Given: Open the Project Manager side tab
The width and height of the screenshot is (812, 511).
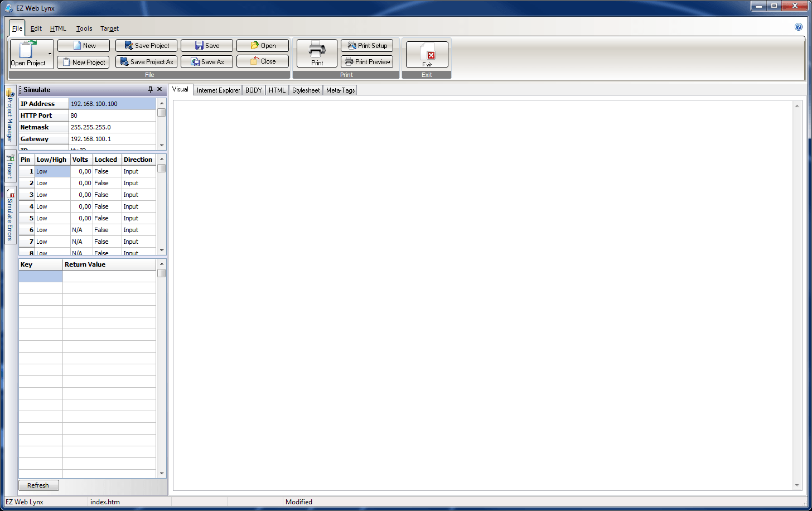Looking at the screenshot, I should pyautogui.click(x=10, y=117).
